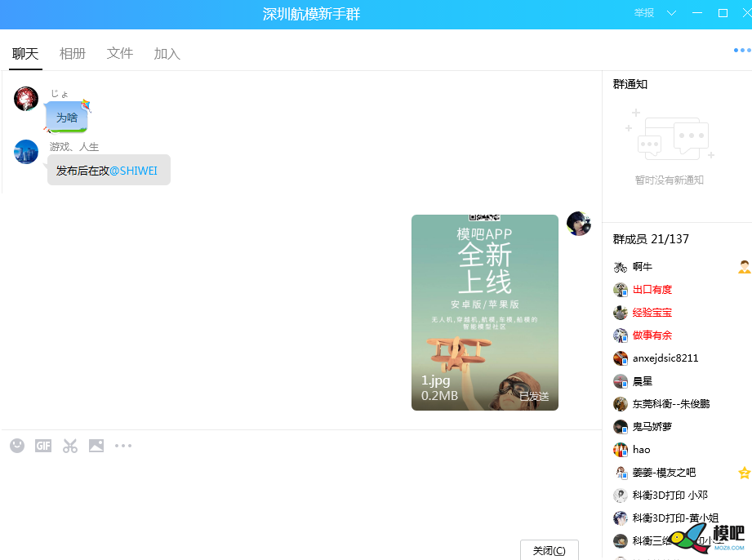Select member 啊牛 in the member list
The height and width of the screenshot is (560, 752).
point(642,267)
